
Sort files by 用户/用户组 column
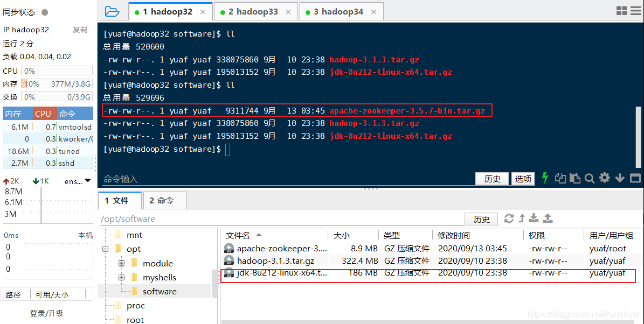(x=612, y=235)
